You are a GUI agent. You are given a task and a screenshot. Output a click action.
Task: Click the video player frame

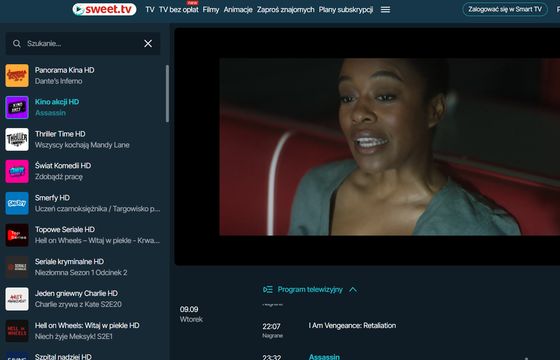pos(367,146)
